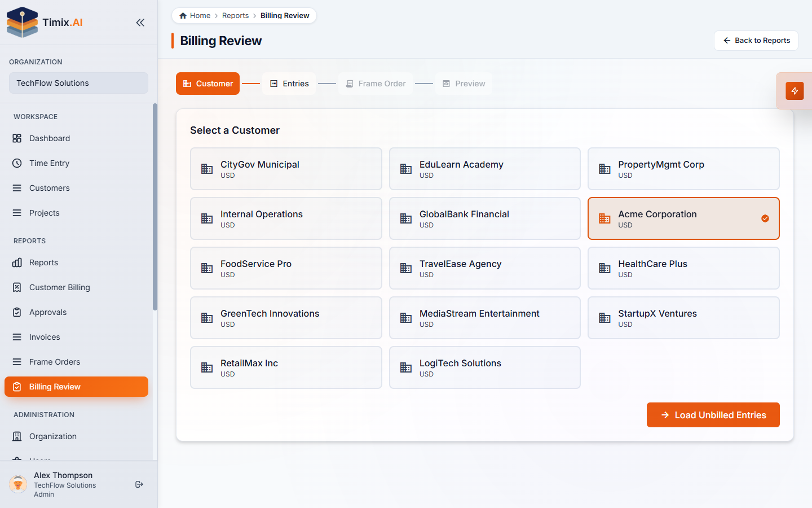
Task: Go to Customer Billing page
Action: (76, 287)
